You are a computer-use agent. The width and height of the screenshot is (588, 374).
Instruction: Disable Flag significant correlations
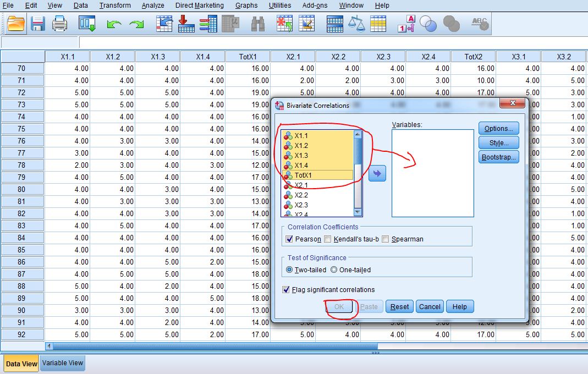287,289
